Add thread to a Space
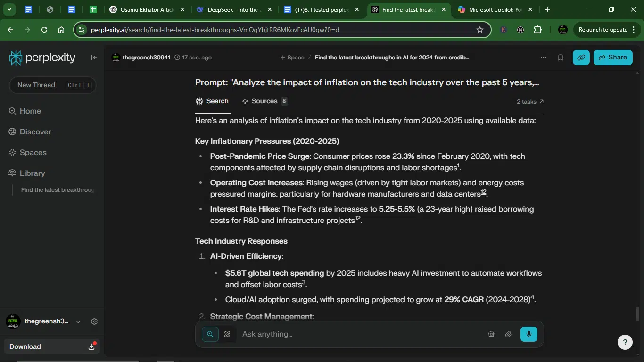The image size is (644, 362). (292, 58)
